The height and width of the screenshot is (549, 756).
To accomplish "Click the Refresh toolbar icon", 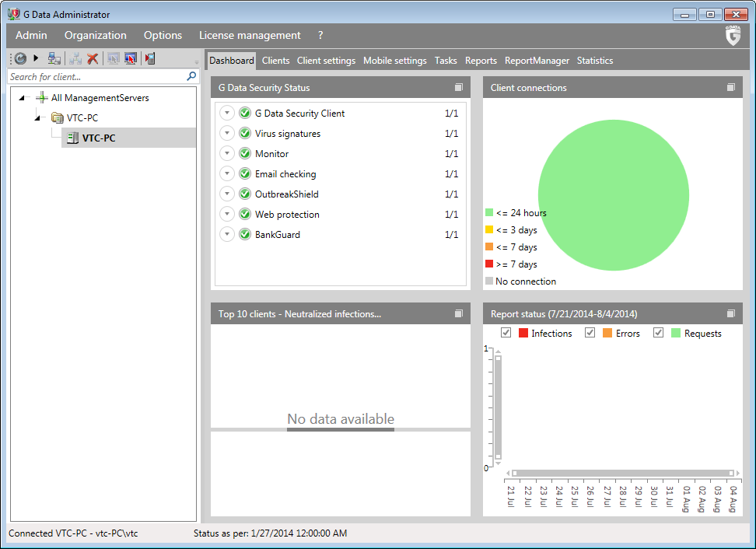I will (x=20, y=58).
